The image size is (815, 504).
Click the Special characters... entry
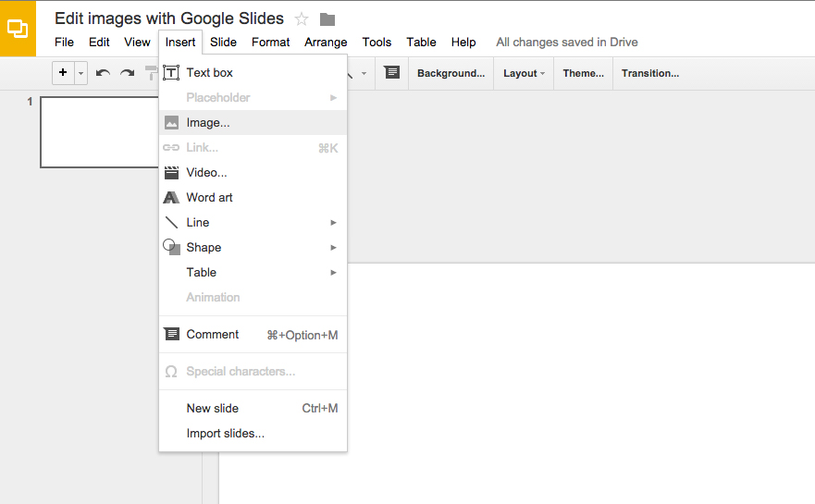253,372
